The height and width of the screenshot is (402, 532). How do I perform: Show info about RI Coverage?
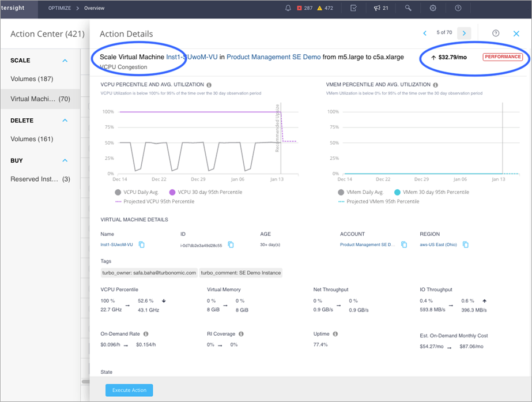[x=242, y=334]
